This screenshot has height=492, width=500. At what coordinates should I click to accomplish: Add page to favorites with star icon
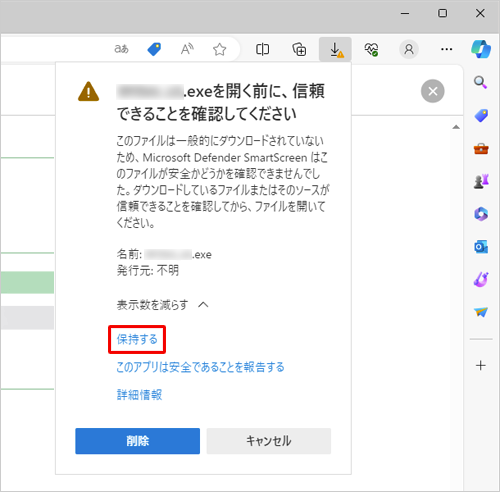coord(219,50)
